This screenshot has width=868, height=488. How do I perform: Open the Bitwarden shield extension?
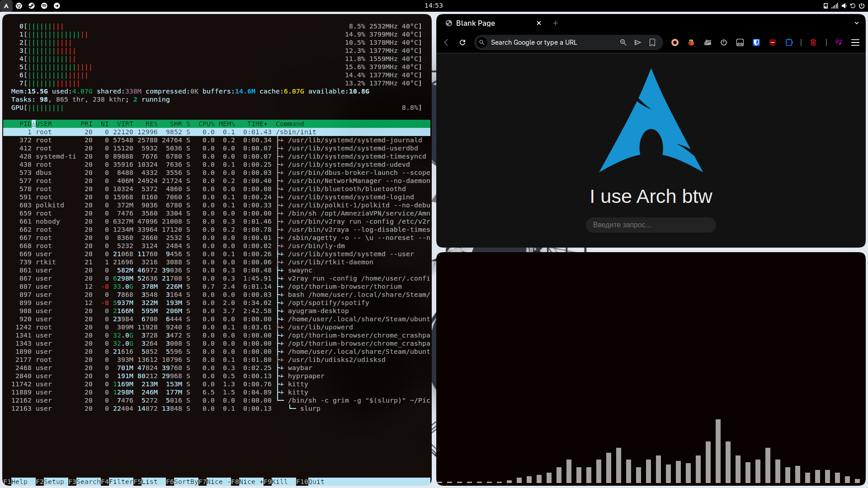click(x=756, y=42)
